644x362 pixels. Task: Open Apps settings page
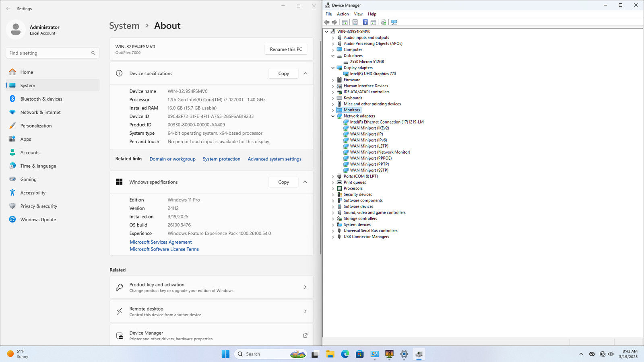point(53,139)
